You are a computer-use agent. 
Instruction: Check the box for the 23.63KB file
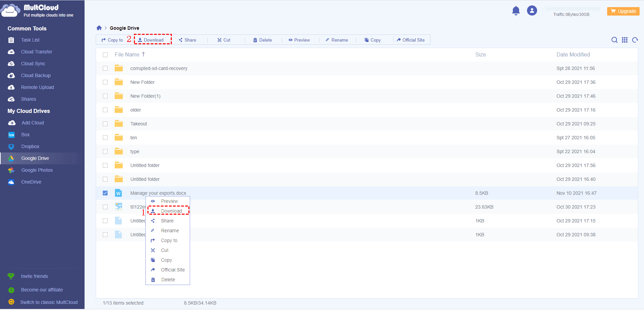pos(105,207)
